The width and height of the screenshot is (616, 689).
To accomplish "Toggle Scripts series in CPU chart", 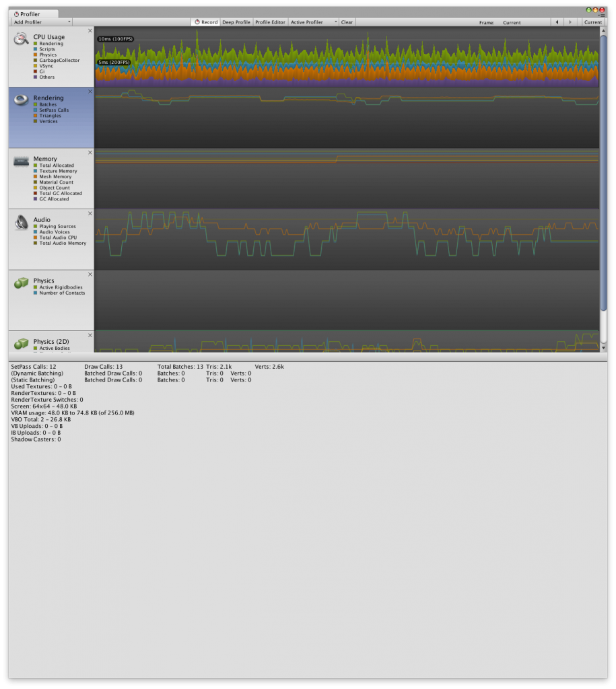I will [x=35, y=49].
